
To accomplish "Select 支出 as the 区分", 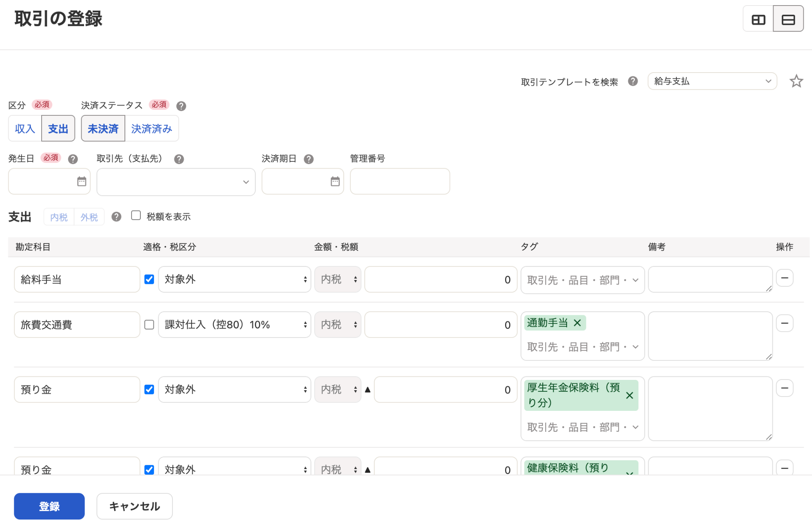I will tap(58, 128).
